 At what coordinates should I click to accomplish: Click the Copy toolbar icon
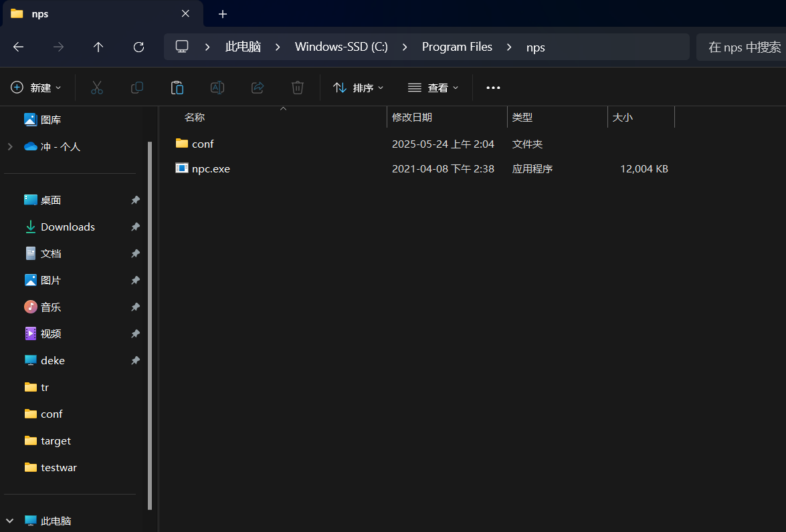coord(137,88)
